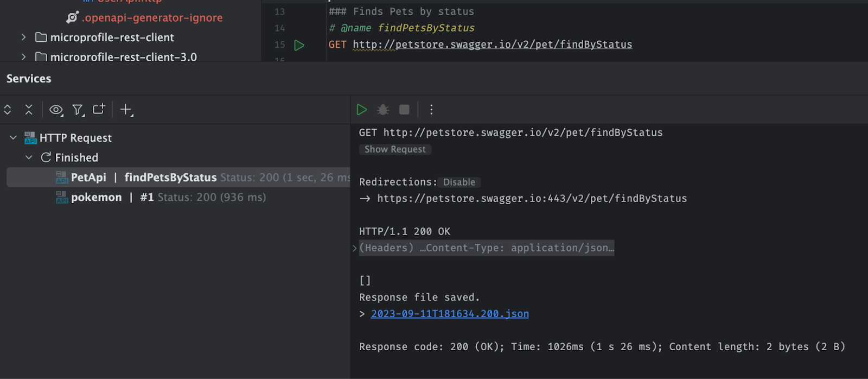Click Expand All icon in Services toolbar
Screen dimensions: 868x379
pos(8,110)
